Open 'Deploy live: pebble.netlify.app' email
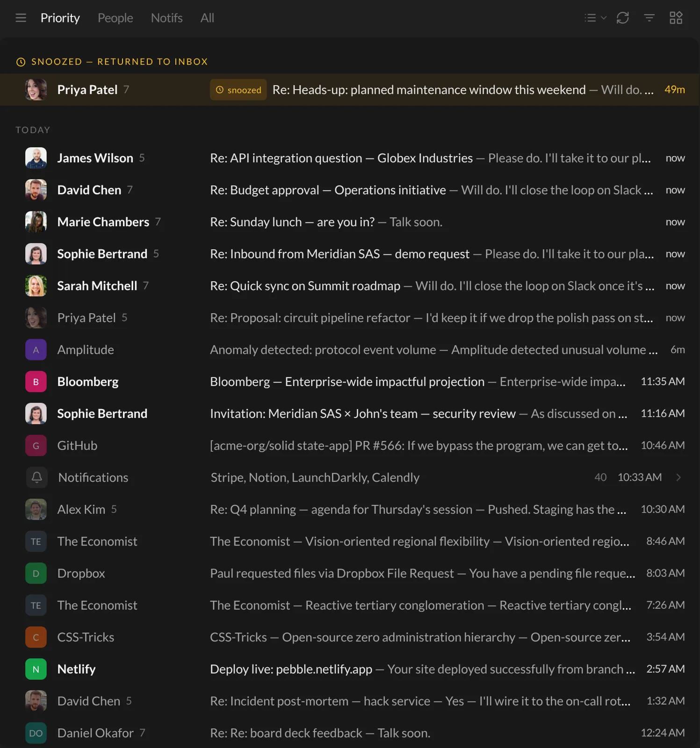Screen dimensions: 700x748 tap(350, 669)
